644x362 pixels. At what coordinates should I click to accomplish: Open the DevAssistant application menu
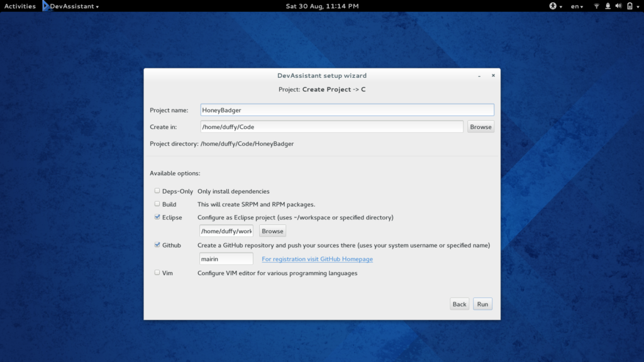click(74, 6)
